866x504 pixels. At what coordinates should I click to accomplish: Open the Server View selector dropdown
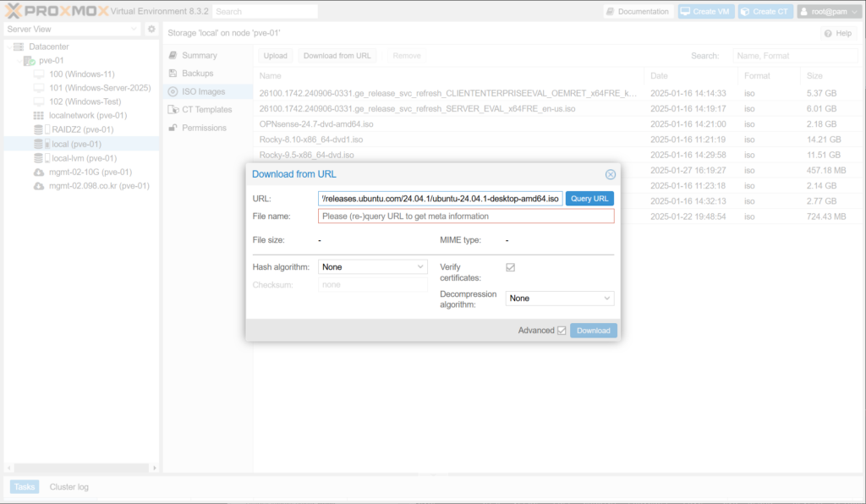point(72,29)
